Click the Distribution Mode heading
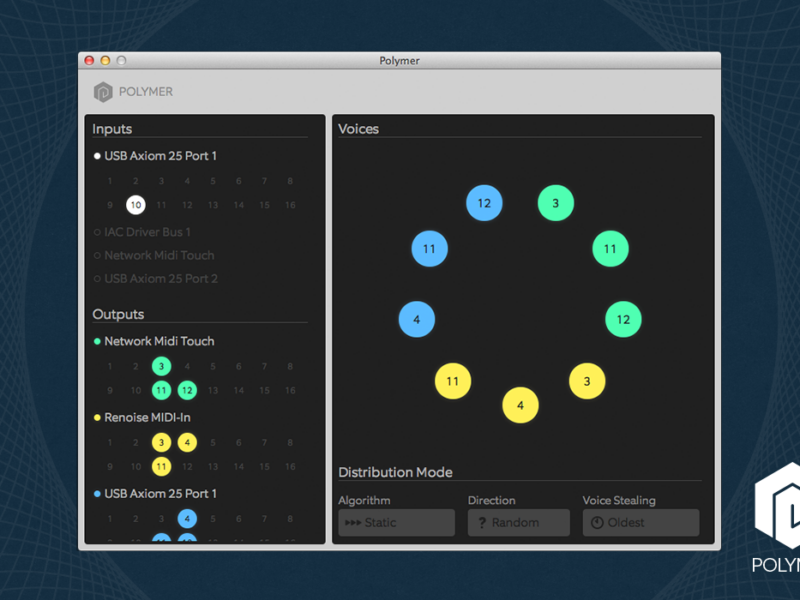The height and width of the screenshot is (600, 800). (x=395, y=472)
